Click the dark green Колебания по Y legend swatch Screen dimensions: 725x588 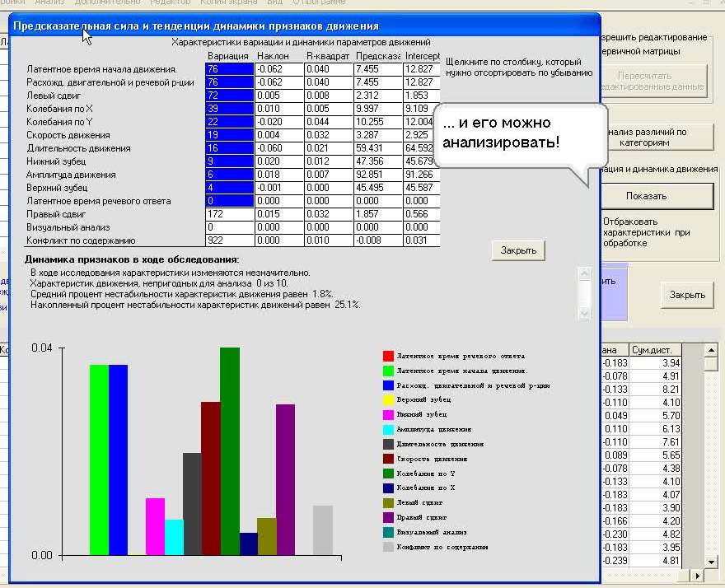coord(388,474)
